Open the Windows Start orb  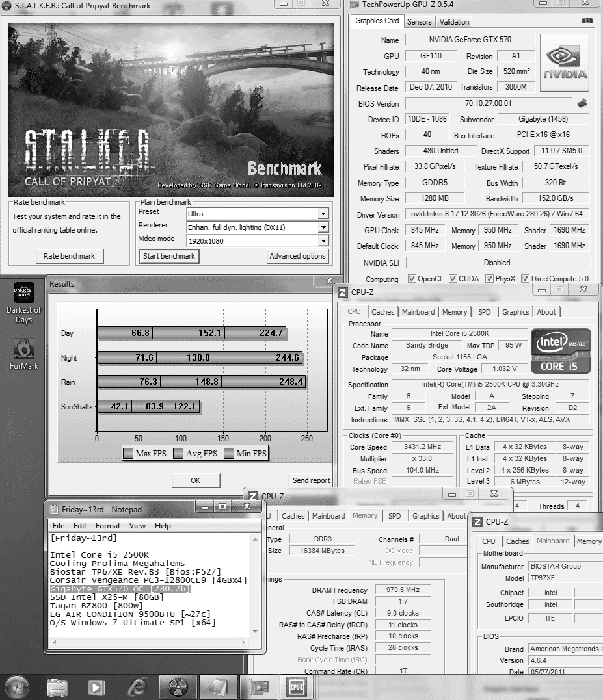point(16,687)
